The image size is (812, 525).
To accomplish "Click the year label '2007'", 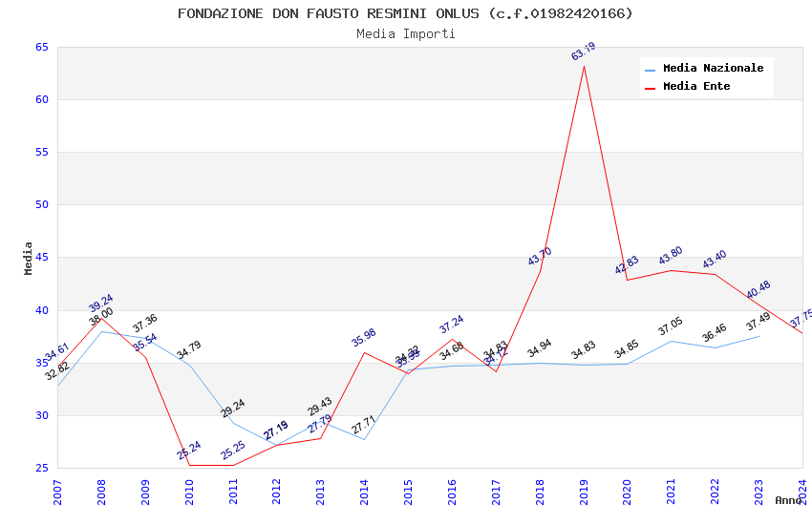I will coord(57,492).
